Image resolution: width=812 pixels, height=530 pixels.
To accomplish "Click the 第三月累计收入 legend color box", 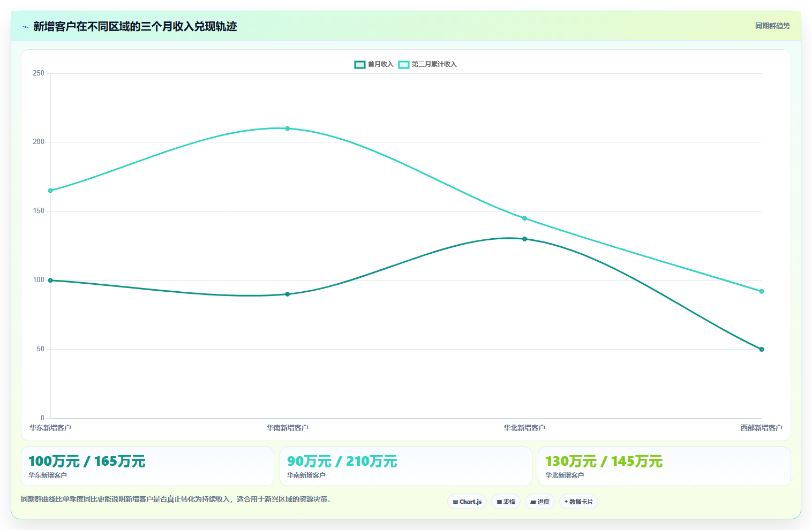I will point(404,65).
